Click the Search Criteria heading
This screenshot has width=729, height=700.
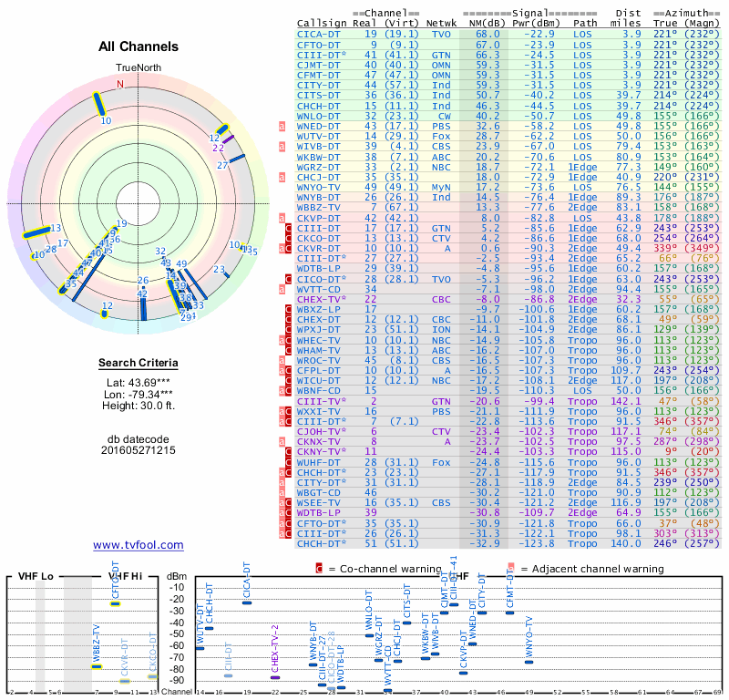[138, 364]
